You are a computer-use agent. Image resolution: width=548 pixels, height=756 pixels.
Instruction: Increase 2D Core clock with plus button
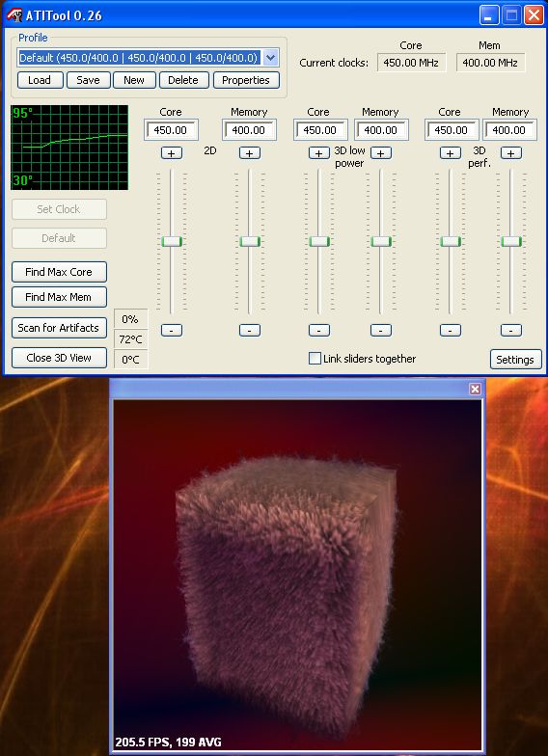172,153
